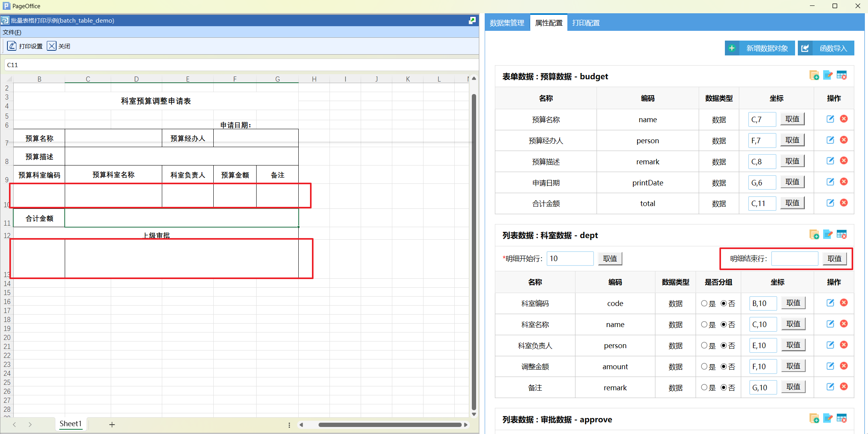Image resolution: width=868 pixels, height=434 pixels.
Task: Click the 明细结束行 input field
Action: coord(794,259)
